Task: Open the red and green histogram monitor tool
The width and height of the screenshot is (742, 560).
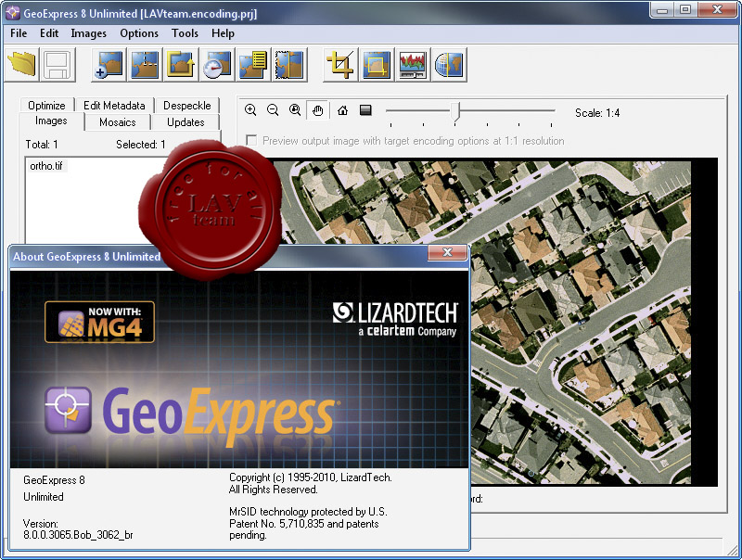Action: (413, 65)
